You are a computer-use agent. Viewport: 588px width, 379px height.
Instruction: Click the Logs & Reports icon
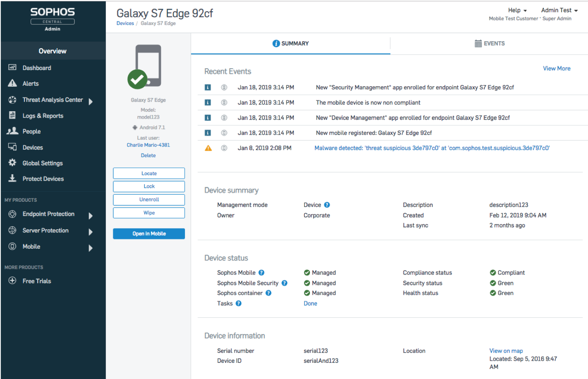point(12,116)
